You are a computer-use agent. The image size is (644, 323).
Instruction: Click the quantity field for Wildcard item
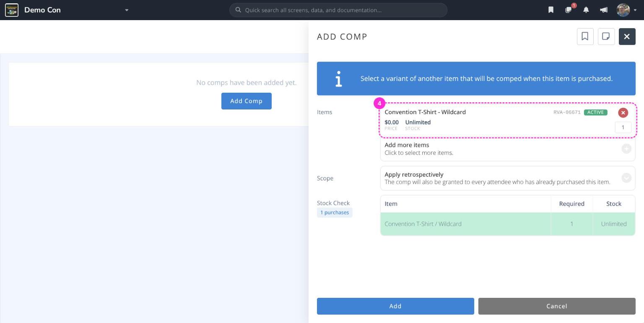point(623,127)
